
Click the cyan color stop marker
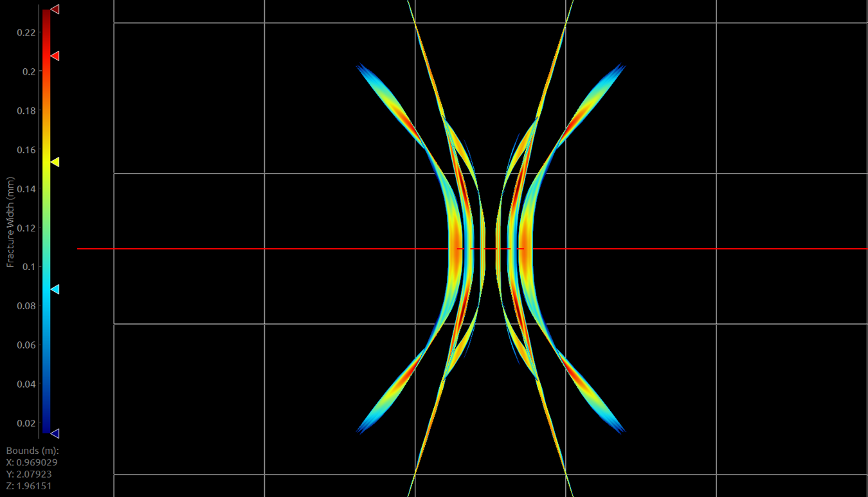coord(55,289)
